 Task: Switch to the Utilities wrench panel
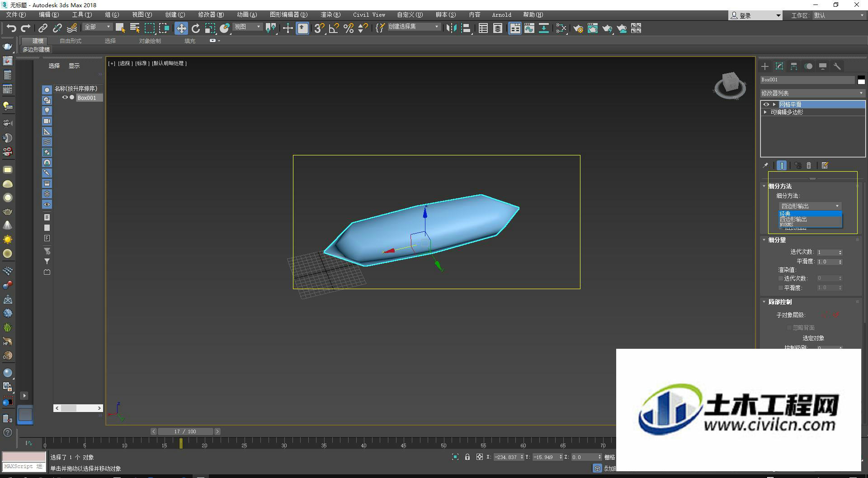[837, 66]
